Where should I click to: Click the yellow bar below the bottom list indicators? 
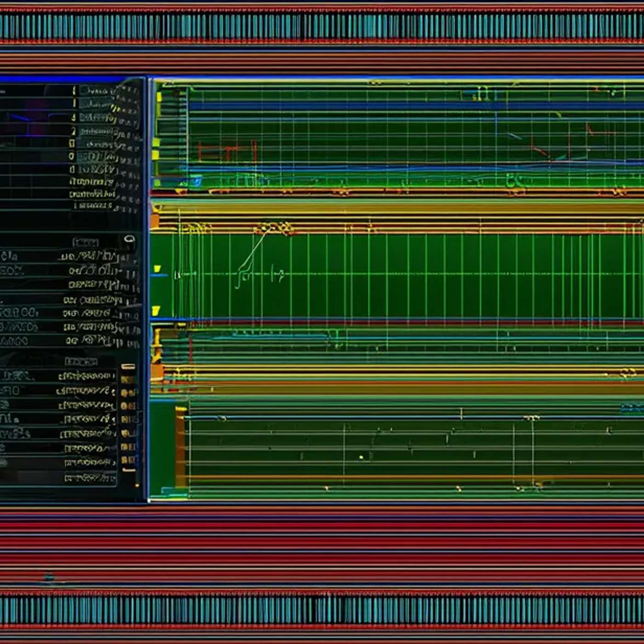[128, 470]
